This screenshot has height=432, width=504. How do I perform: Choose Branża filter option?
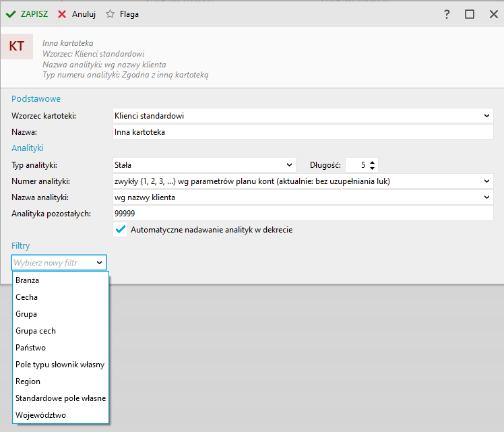(x=61, y=280)
